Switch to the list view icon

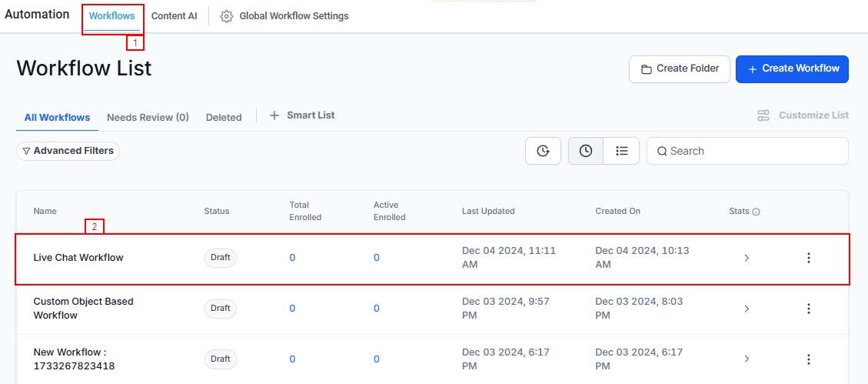(x=621, y=151)
